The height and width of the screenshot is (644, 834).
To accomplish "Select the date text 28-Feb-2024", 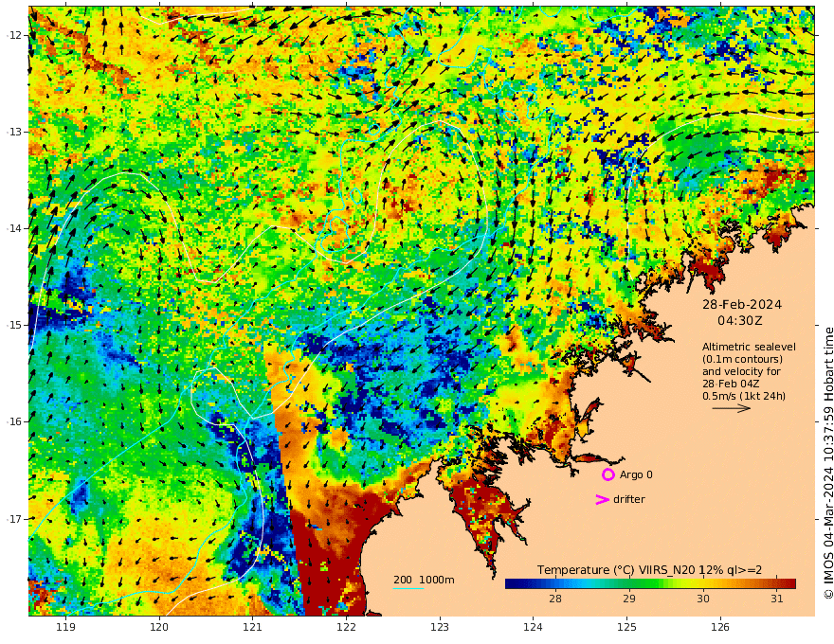I will click(742, 304).
